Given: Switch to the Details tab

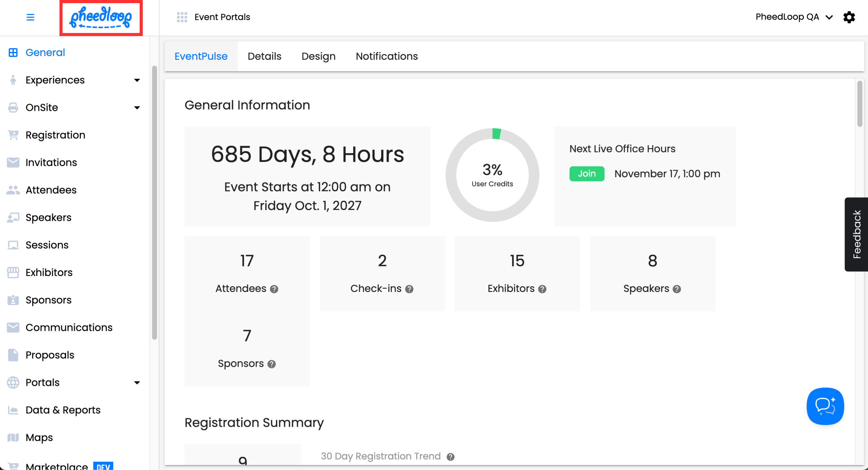Looking at the screenshot, I should tap(264, 56).
